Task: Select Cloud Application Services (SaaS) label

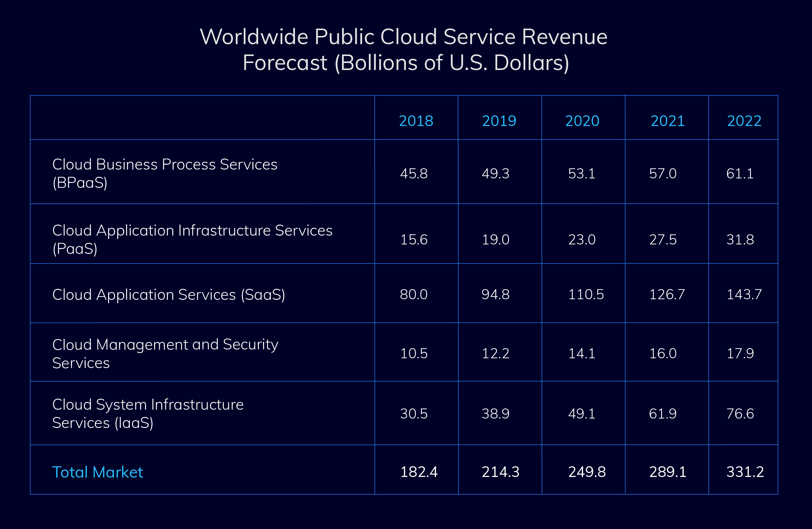Action: (x=169, y=294)
